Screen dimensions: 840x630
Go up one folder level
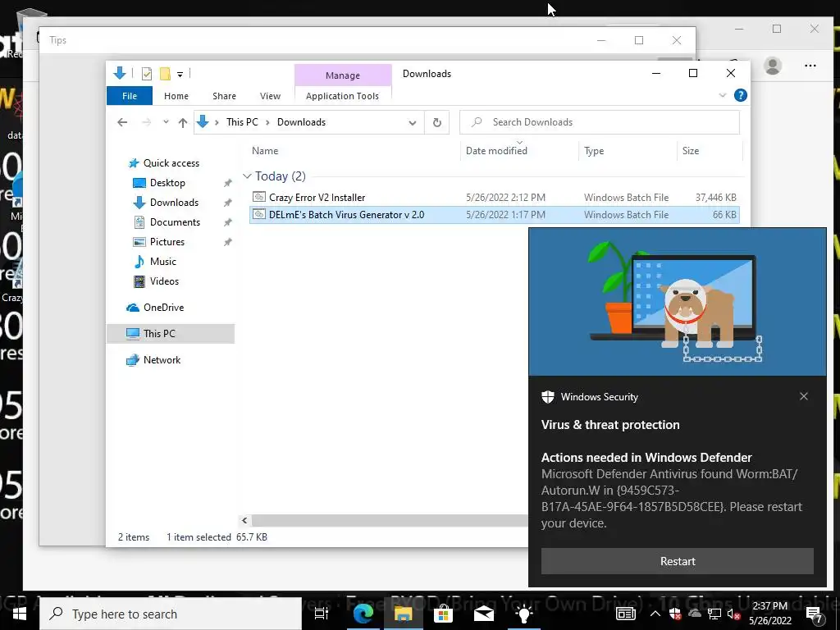tap(183, 123)
